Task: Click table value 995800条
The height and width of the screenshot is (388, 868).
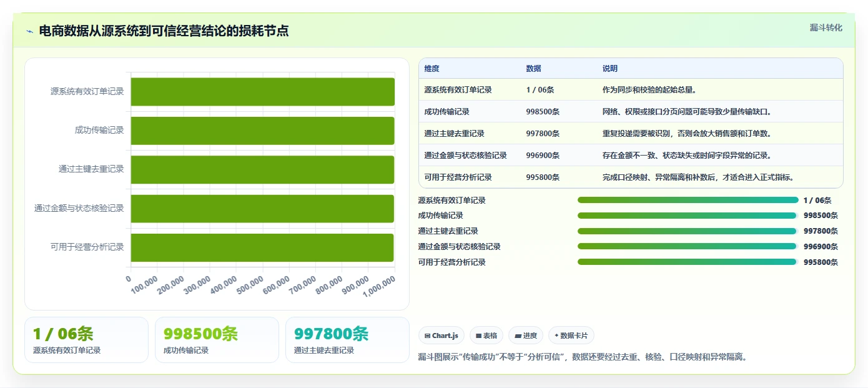Action: [x=543, y=177]
